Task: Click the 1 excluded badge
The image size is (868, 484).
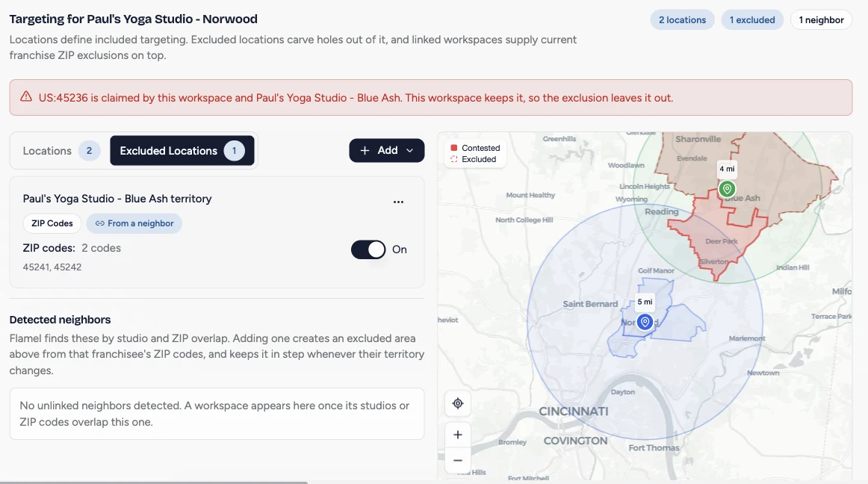Action: [x=751, y=20]
